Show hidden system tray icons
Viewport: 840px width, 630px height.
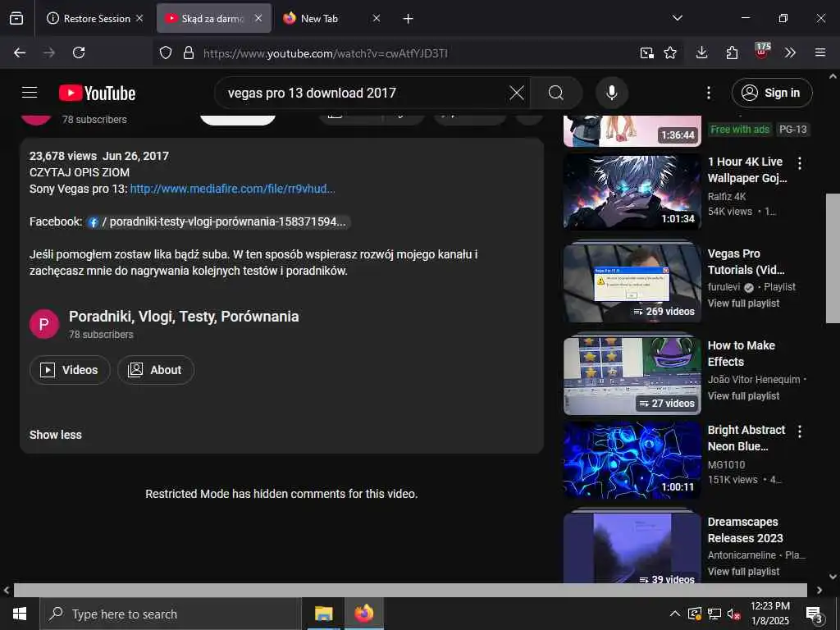click(x=675, y=614)
